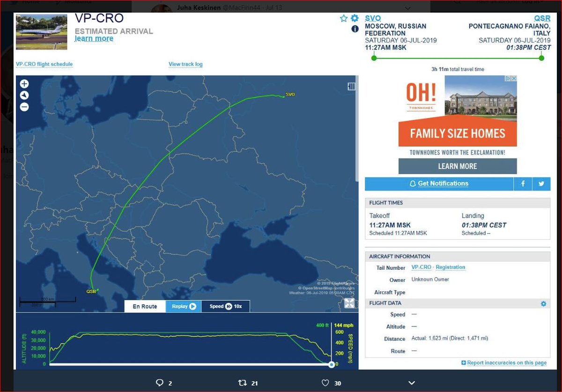Zoom out on the map with minus

tap(24, 107)
